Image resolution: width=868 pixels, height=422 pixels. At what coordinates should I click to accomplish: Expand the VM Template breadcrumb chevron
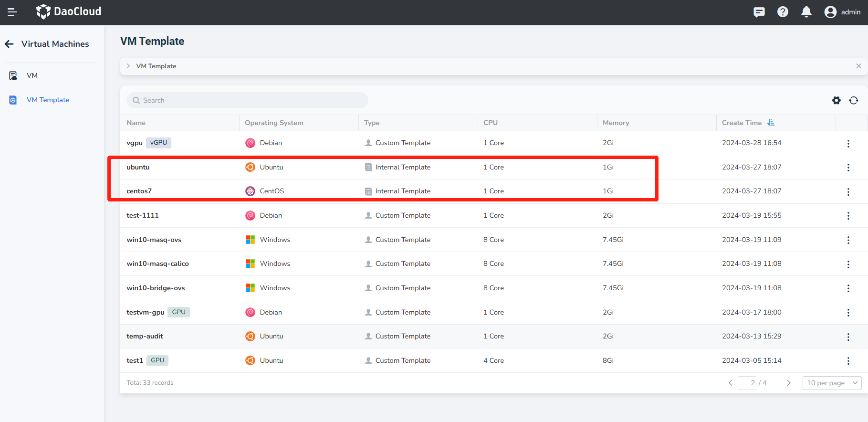click(x=128, y=66)
